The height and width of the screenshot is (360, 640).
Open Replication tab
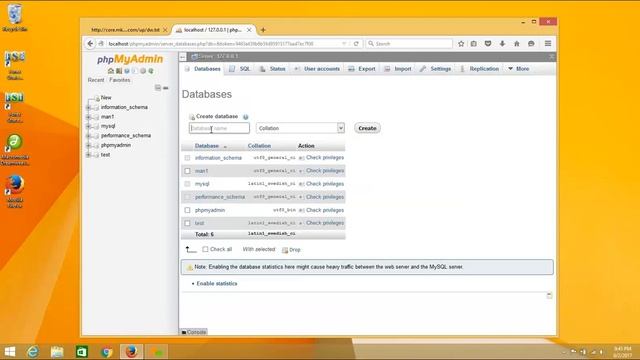480,69
